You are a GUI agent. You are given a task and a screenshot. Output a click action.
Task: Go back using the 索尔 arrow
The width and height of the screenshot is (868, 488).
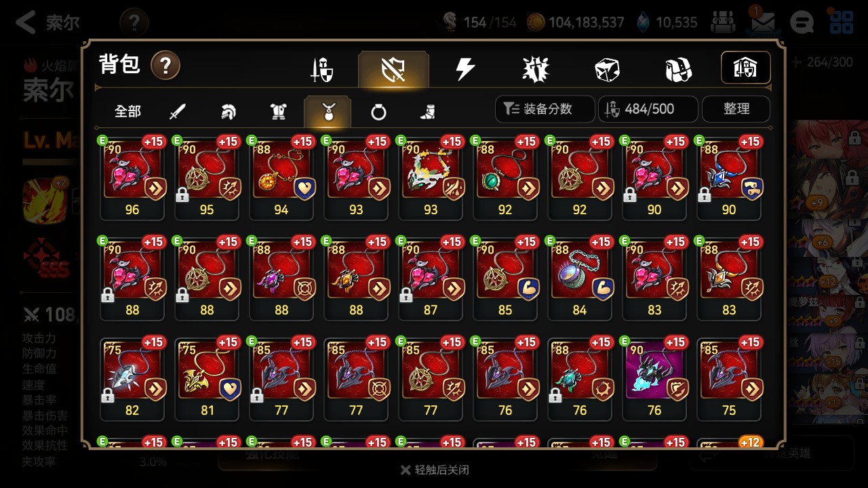pyautogui.click(x=47, y=22)
